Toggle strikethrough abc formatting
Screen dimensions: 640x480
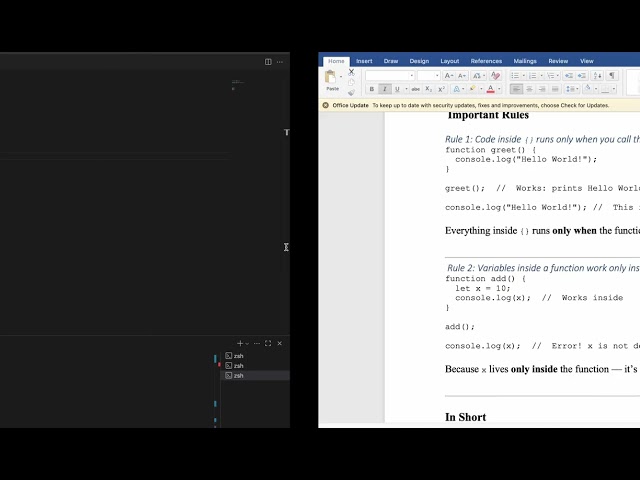point(416,89)
